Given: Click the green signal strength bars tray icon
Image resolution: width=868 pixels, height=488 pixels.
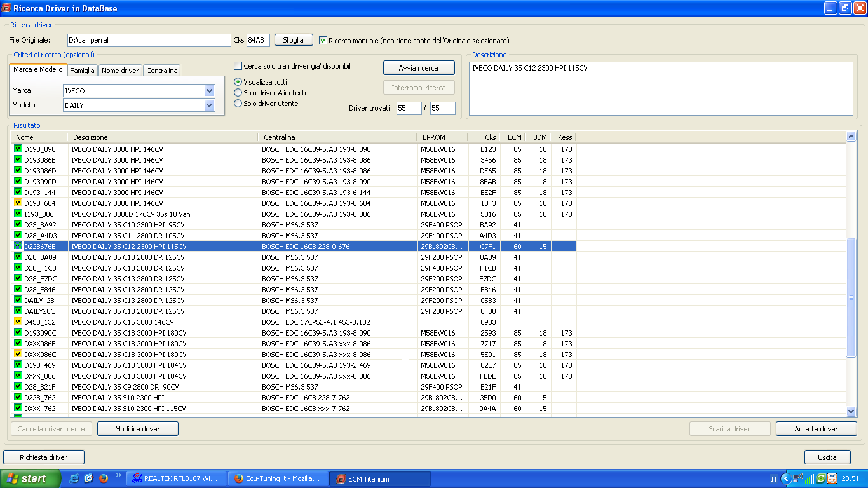Looking at the screenshot, I should 809,478.
